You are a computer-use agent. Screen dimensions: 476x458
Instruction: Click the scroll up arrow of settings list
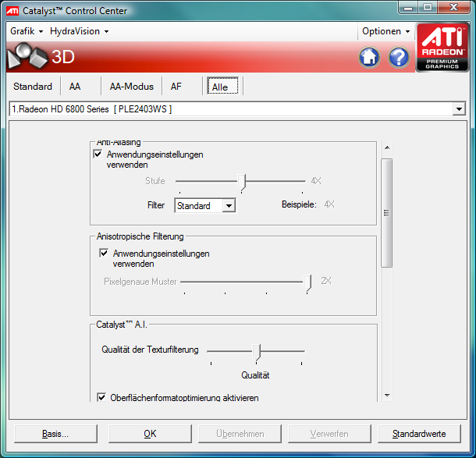(387, 147)
